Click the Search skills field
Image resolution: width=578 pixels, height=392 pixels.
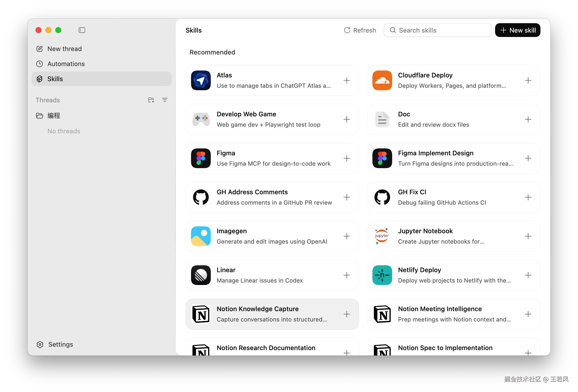click(x=438, y=30)
